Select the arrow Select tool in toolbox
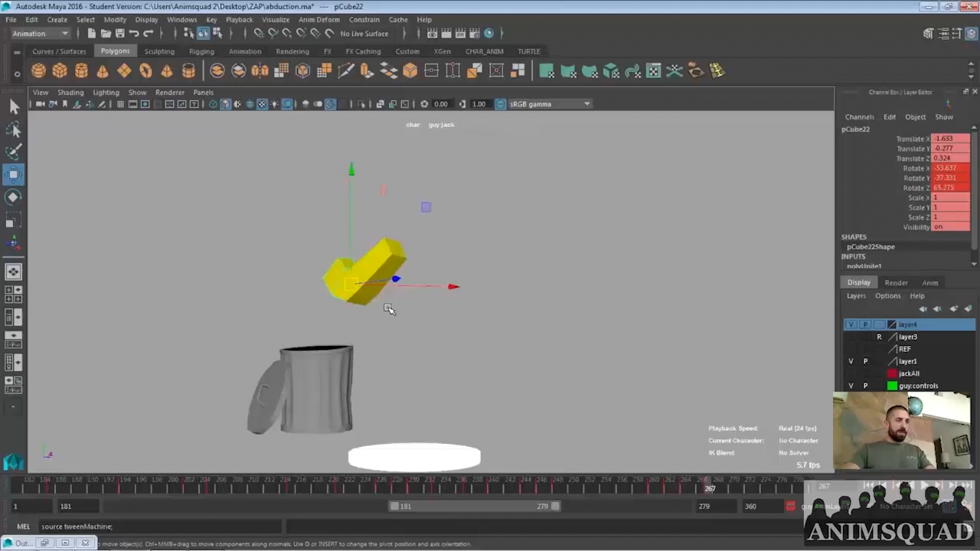 tap(14, 107)
